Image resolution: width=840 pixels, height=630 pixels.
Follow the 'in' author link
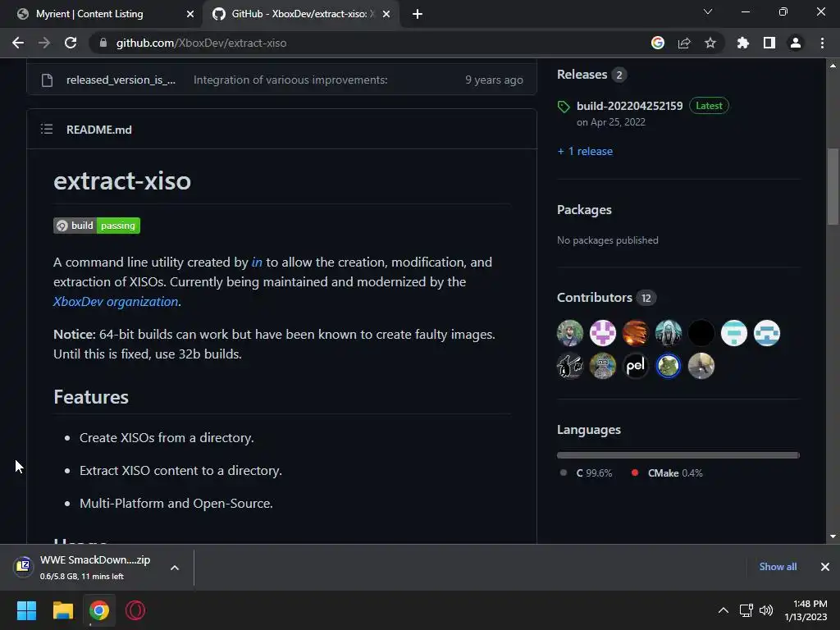click(257, 262)
